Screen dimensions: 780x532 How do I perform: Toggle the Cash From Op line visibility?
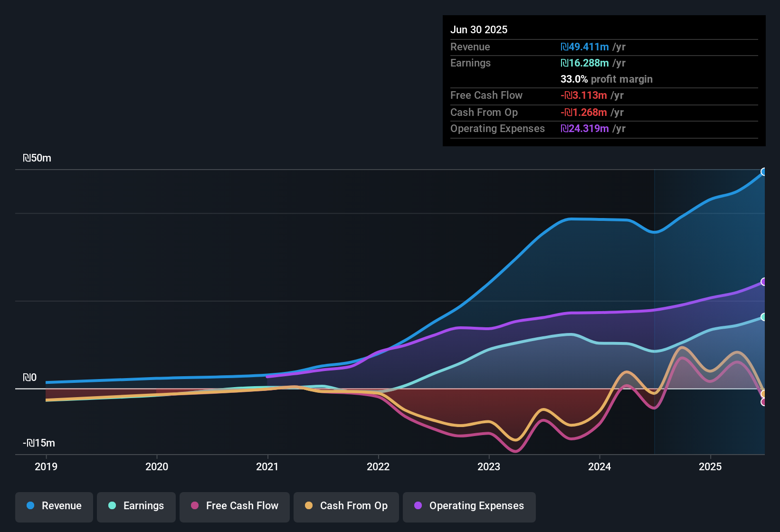click(346, 506)
